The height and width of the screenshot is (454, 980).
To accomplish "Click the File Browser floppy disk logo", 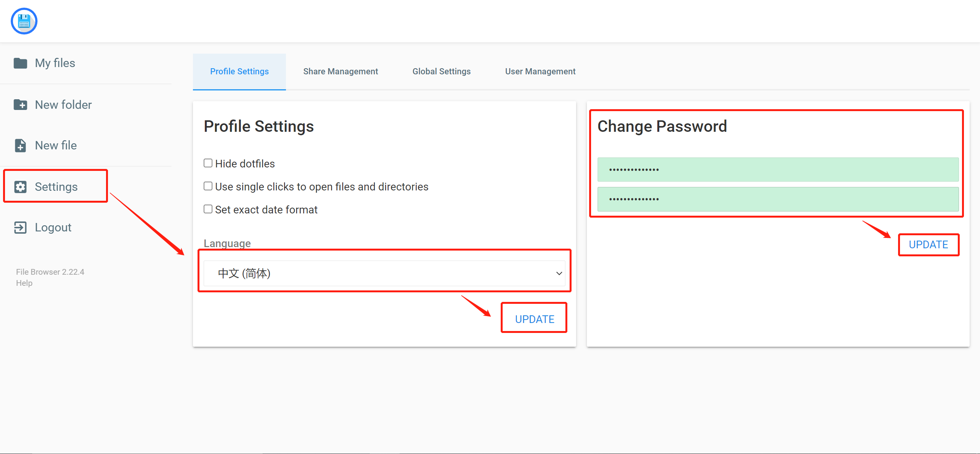I will (x=24, y=21).
